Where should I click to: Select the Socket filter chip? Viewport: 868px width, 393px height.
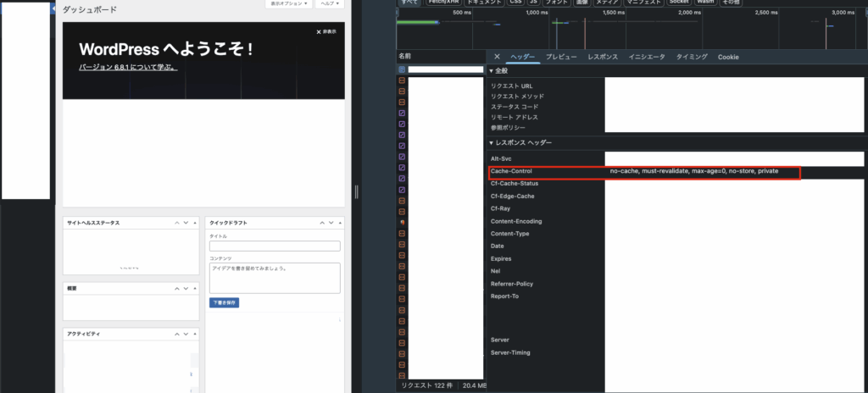679,3
